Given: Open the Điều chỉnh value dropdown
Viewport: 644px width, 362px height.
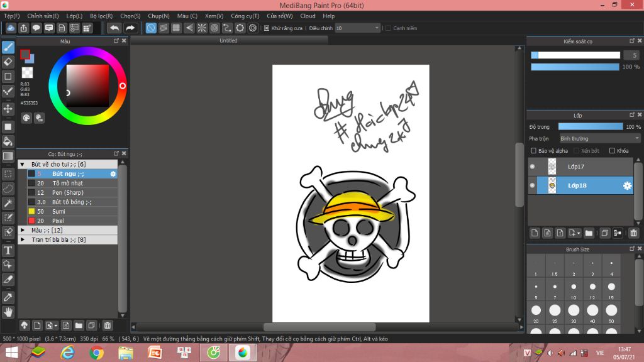Looking at the screenshot, I should click(357, 28).
